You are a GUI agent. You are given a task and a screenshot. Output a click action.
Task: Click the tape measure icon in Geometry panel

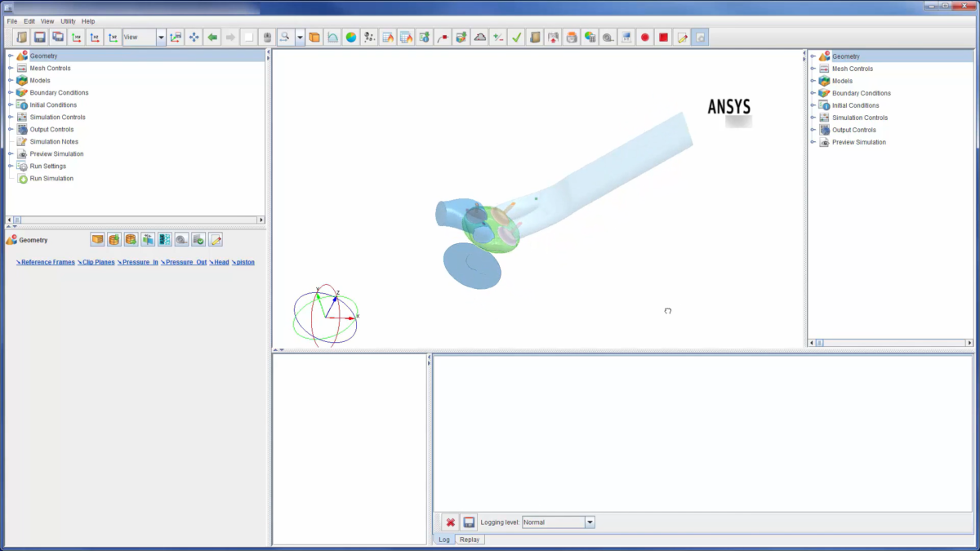click(x=181, y=239)
